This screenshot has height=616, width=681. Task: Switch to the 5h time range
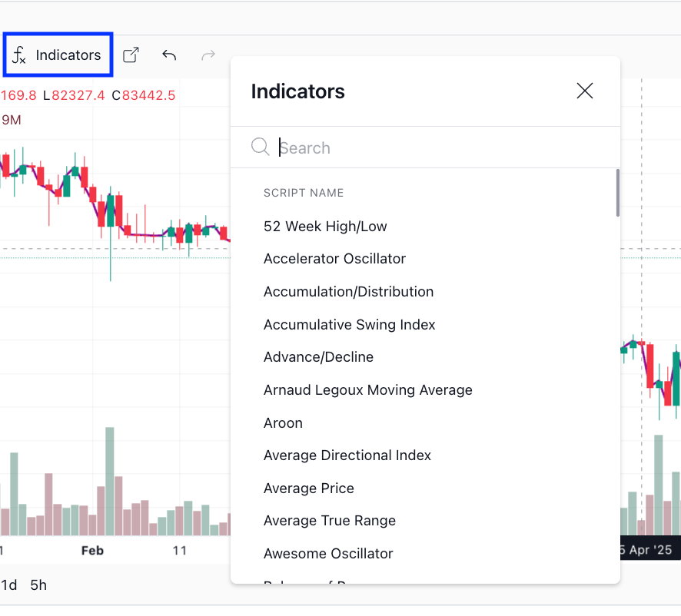[x=38, y=585]
